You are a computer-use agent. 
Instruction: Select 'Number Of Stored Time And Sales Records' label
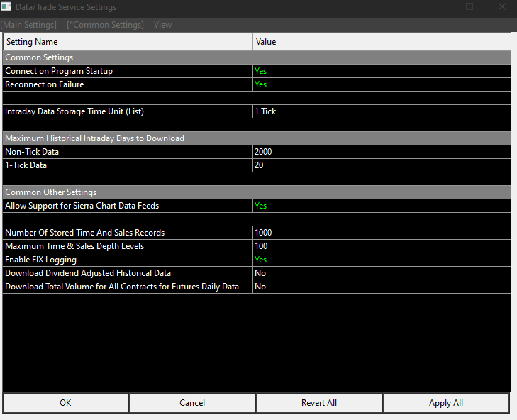tap(84, 233)
